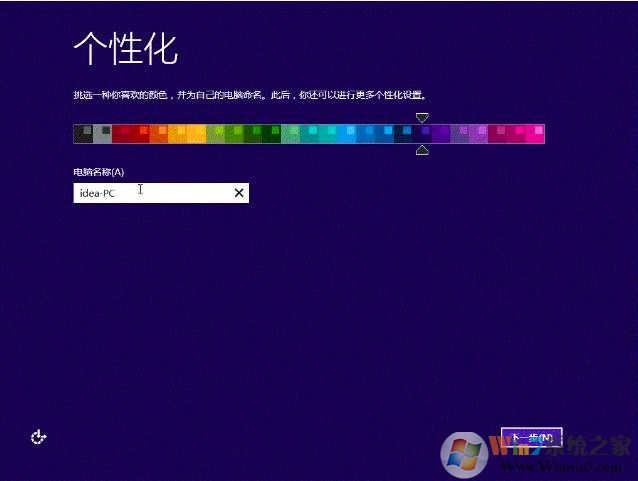Viewport: 638px width, 481px height.
Task: Click the instruction text under the heading
Action: tap(250, 95)
